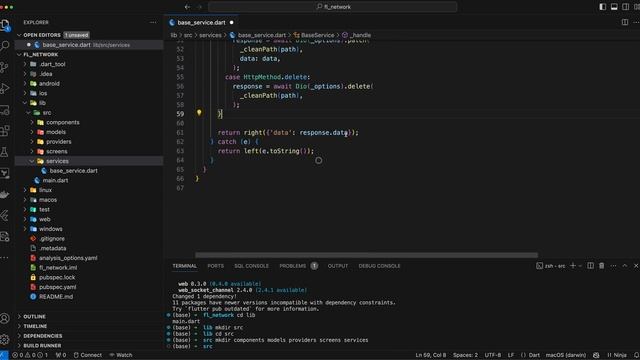Open the Accounts menu icon
The image size is (640, 360).
5,318
